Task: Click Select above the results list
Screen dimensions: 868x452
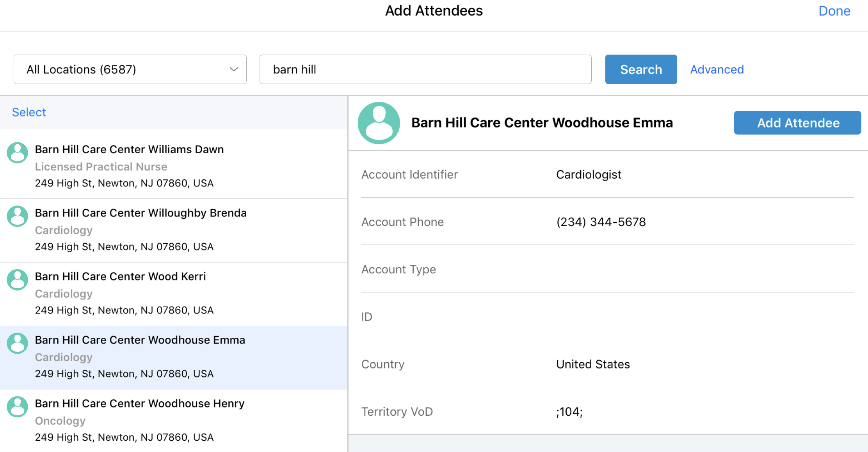Action: pyautogui.click(x=29, y=112)
